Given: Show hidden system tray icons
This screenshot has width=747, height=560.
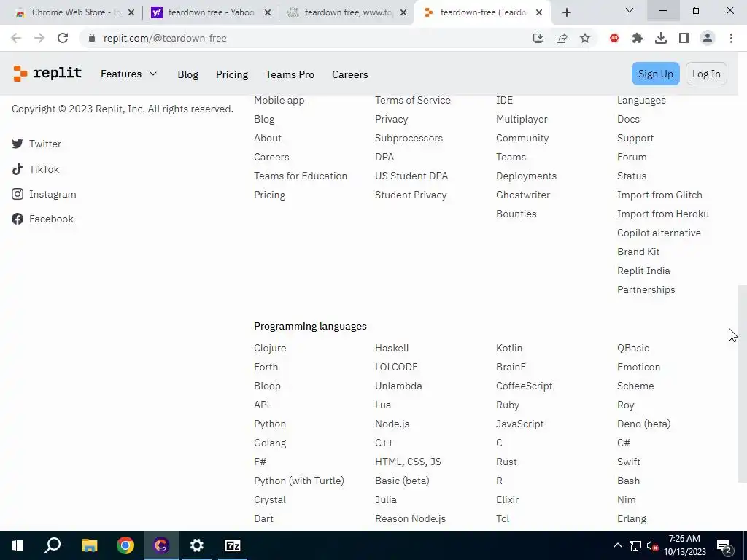Looking at the screenshot, I should (x=617, y=545).
